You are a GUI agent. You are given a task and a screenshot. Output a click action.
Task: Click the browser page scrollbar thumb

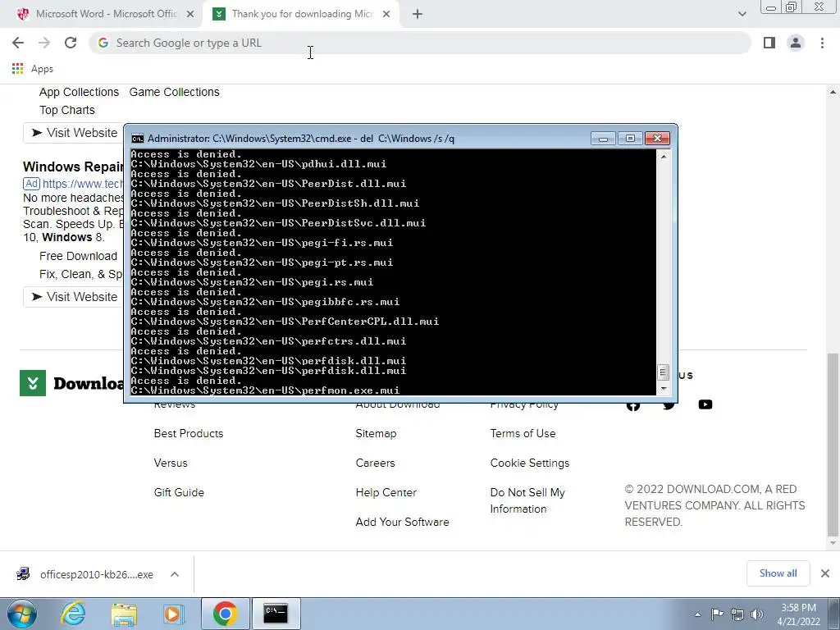(833, 444)
